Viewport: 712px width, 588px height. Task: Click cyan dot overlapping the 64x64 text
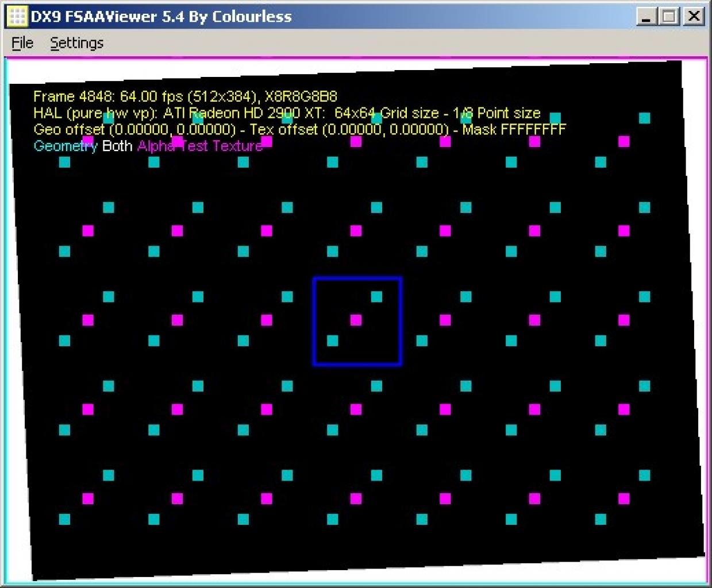tap(376, 118)
